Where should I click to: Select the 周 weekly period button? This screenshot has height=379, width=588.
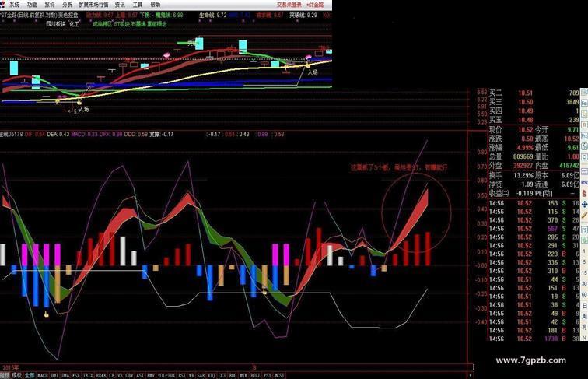(584, 316)
